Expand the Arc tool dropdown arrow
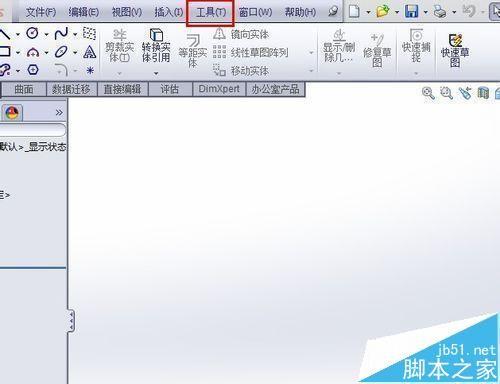The width and height of the screenshot is (500, 384). coord(46,53)
